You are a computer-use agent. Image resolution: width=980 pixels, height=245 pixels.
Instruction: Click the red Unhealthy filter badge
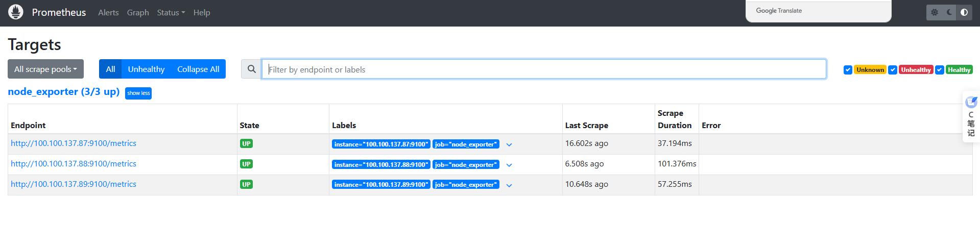(916, 70)
